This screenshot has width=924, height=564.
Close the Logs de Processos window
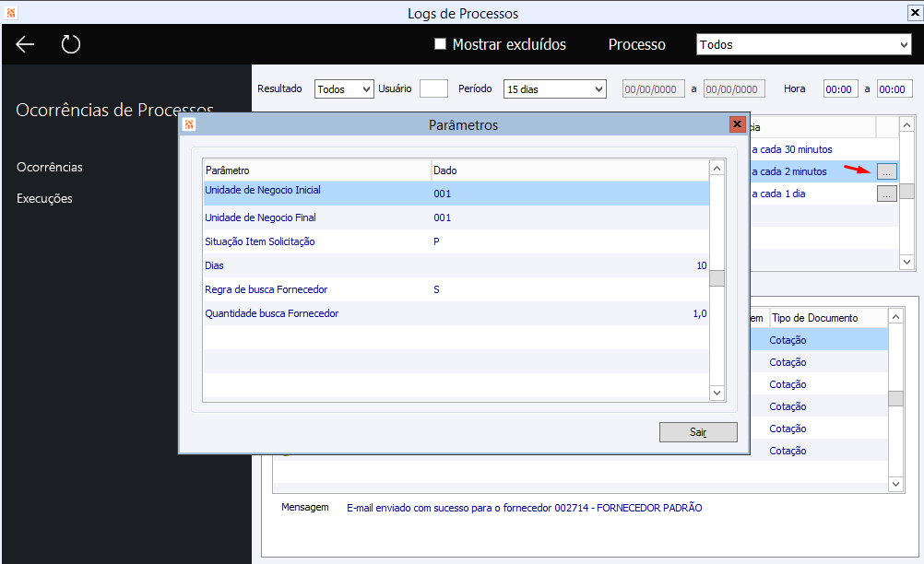click(915, 12)
